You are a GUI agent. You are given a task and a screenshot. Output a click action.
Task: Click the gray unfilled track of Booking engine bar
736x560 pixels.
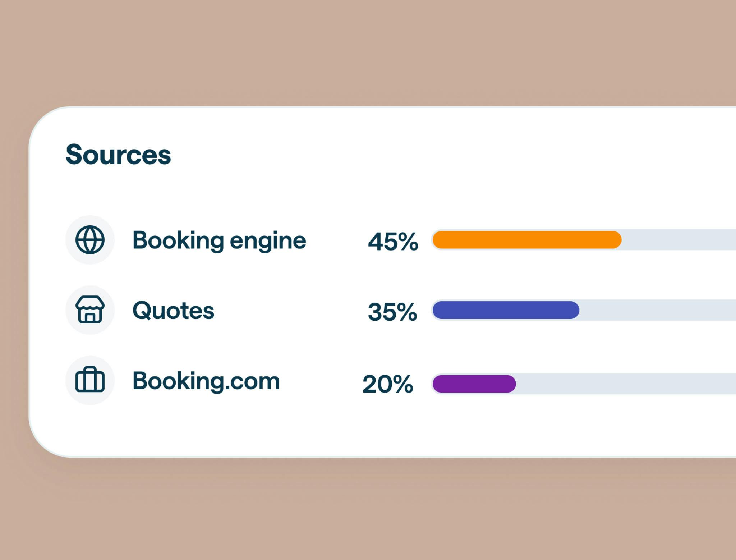[679, 240]
